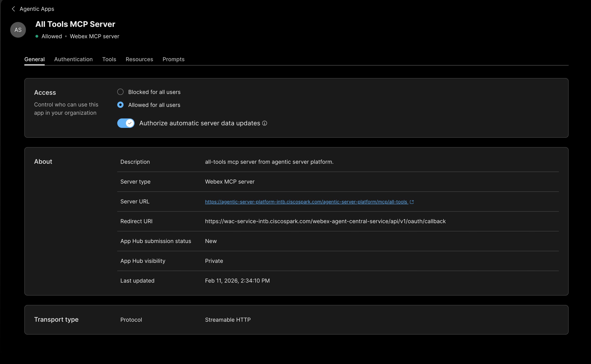Click the Streamable HTTP protocol value
Viewport: 591px width, 364px height.
(x=228, y=320)
